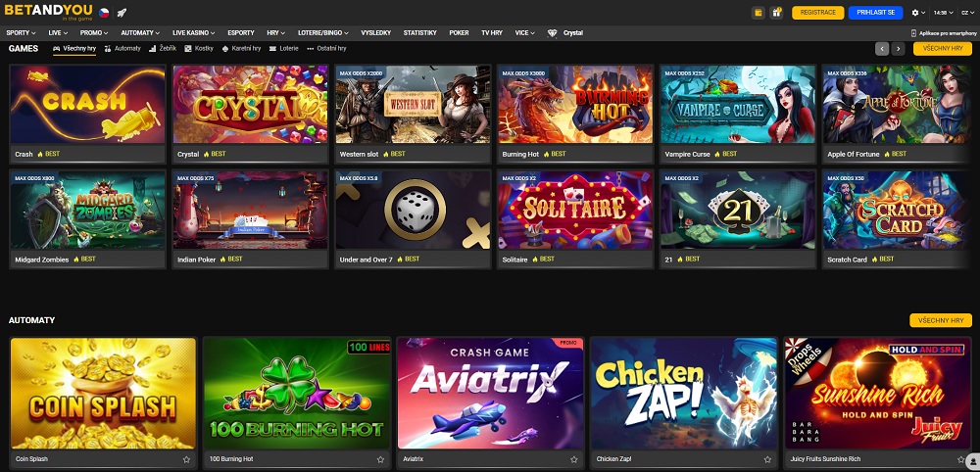Open the Western slot game thumbnail
This screenshot has height=472, width=980.
click(x=413, y=104)
